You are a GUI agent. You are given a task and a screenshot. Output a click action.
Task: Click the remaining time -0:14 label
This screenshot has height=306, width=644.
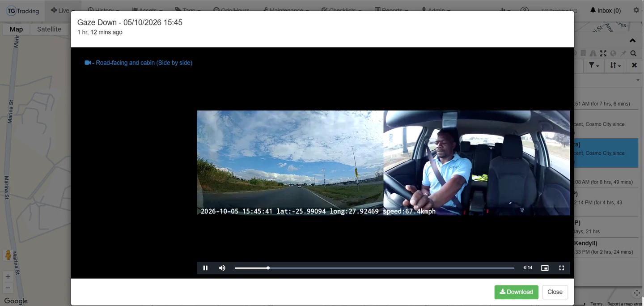[528, 268]
